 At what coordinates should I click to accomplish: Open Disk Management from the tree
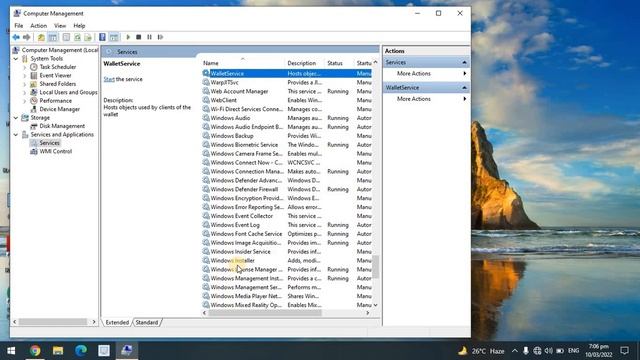coord(62,126)
